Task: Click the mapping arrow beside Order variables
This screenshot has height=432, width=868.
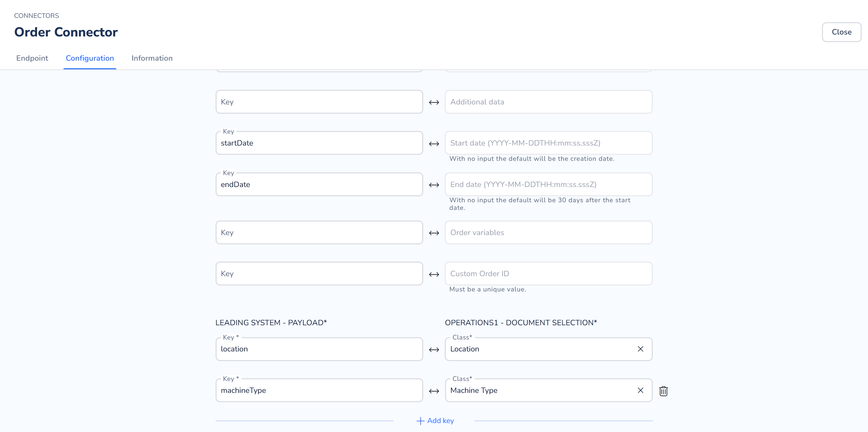Action: click(x=434, y=233)
